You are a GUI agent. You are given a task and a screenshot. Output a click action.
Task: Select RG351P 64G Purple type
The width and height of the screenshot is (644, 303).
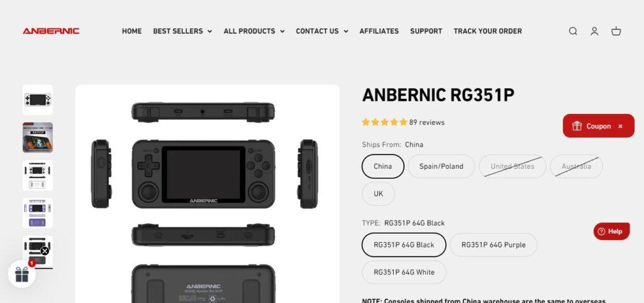click(x=493, y=245)
